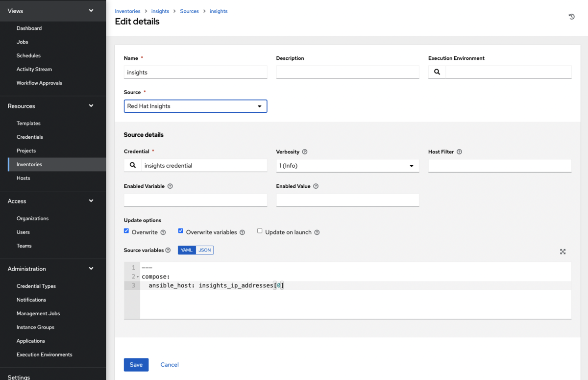
Task: Fold the compose block in editor
Action: [138, 277]
